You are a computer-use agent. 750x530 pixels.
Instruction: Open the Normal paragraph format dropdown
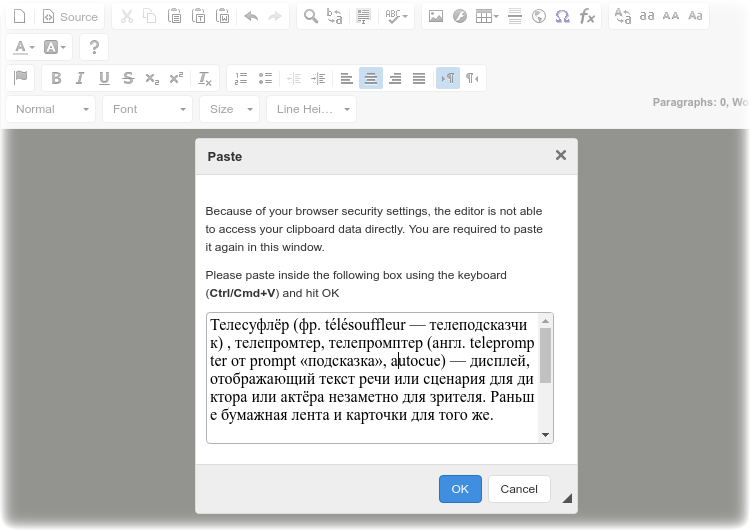tap(51, 109)
